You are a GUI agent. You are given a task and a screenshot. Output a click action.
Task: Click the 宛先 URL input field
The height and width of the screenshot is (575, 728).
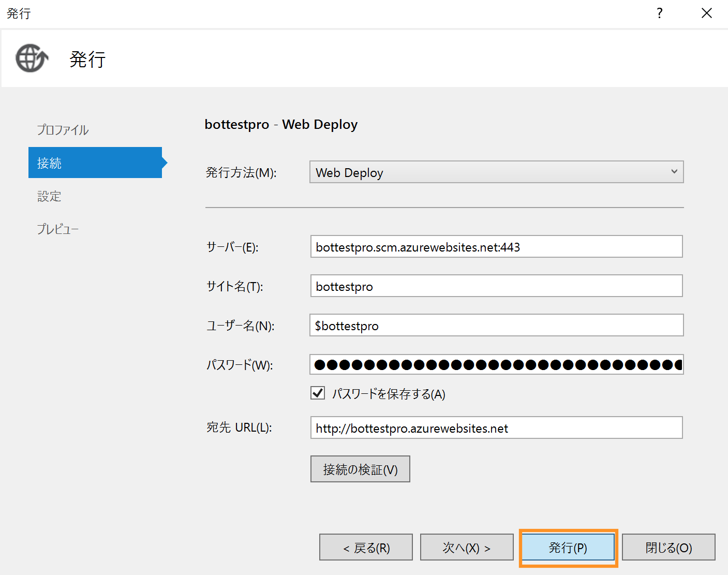coord(497,427)
